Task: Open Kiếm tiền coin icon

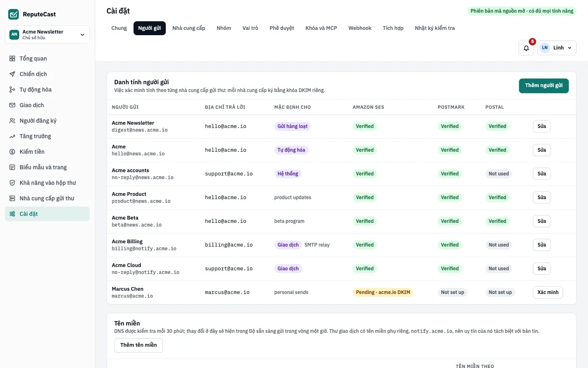Action: pos(12,152)
